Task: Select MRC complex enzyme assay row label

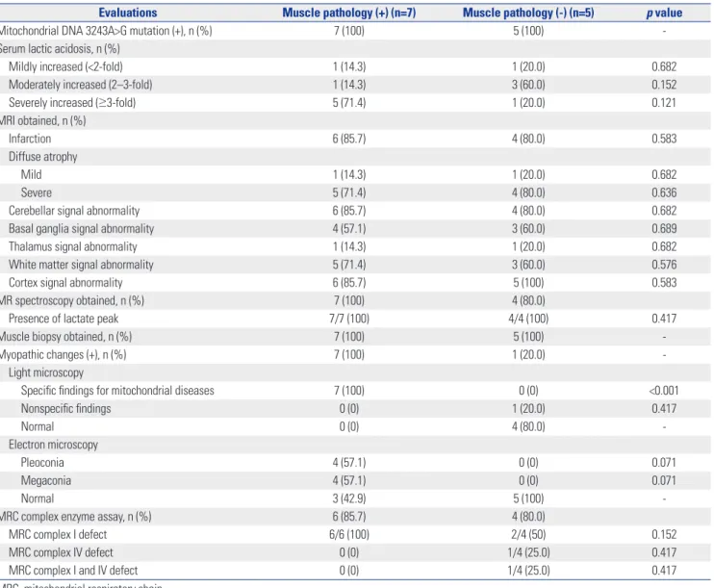Action: click(76, 517)
